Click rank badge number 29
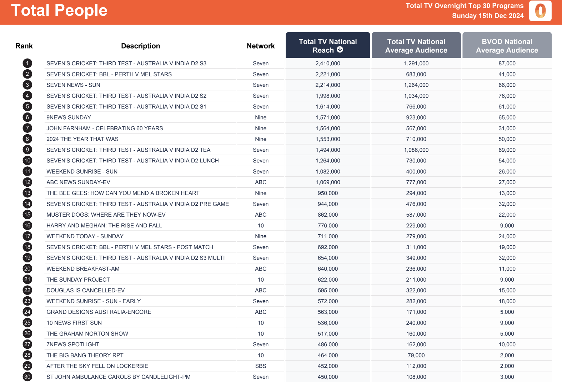The width and height of the screenshot is (562, 392). (27, 366)
